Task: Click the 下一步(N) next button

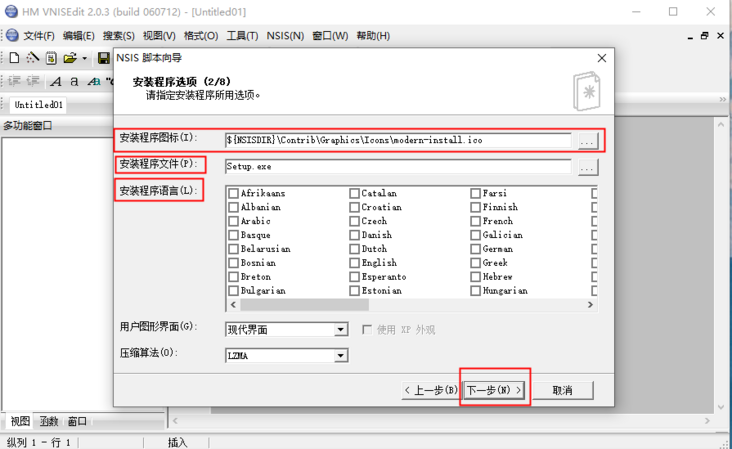Action: (494, 390)
